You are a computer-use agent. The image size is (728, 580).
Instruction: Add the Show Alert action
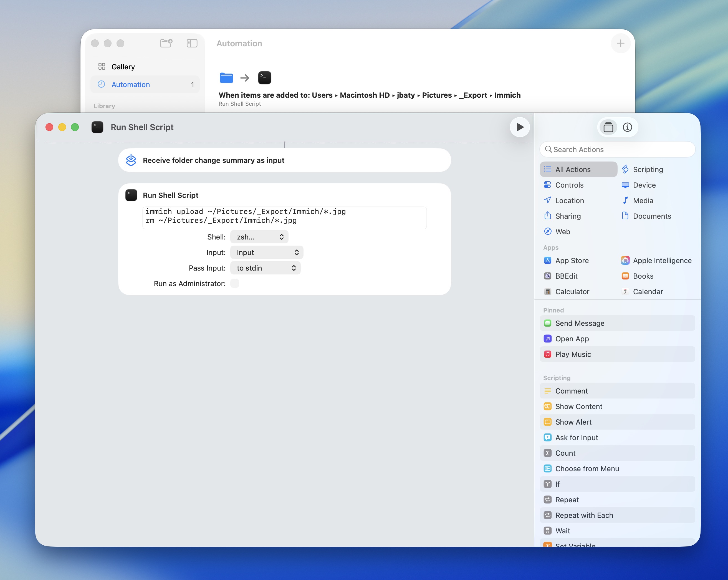coord(617,422)
